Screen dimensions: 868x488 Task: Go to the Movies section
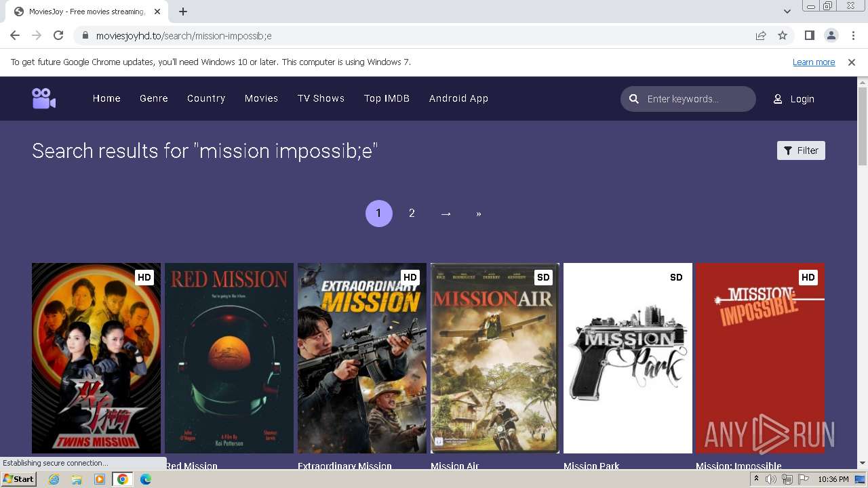coord(261,98)
